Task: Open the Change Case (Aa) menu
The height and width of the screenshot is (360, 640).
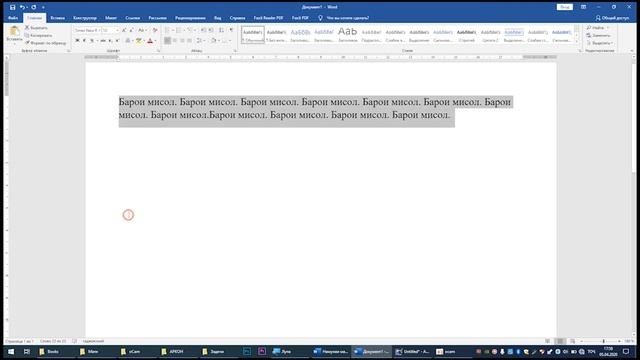Action: (x=142, y=30)
